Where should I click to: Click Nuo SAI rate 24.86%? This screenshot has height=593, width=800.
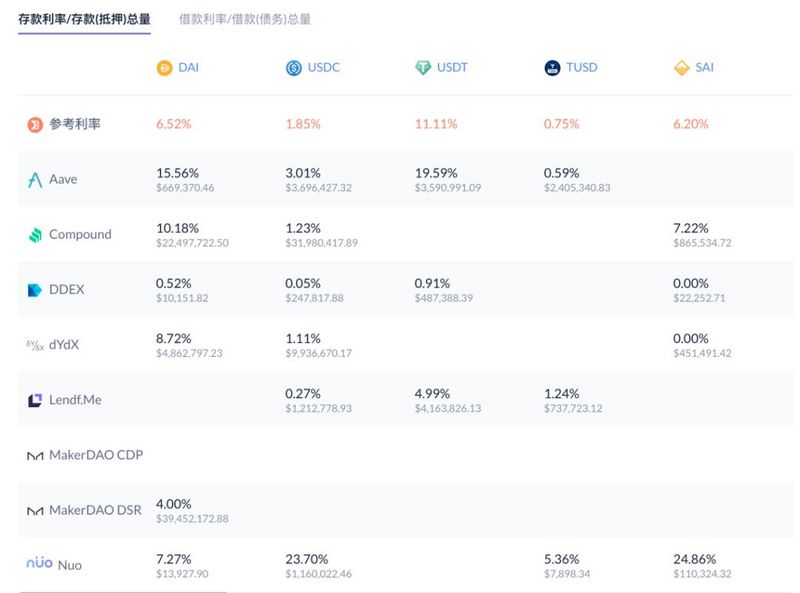pyautogui.click(x=694, y=559)
